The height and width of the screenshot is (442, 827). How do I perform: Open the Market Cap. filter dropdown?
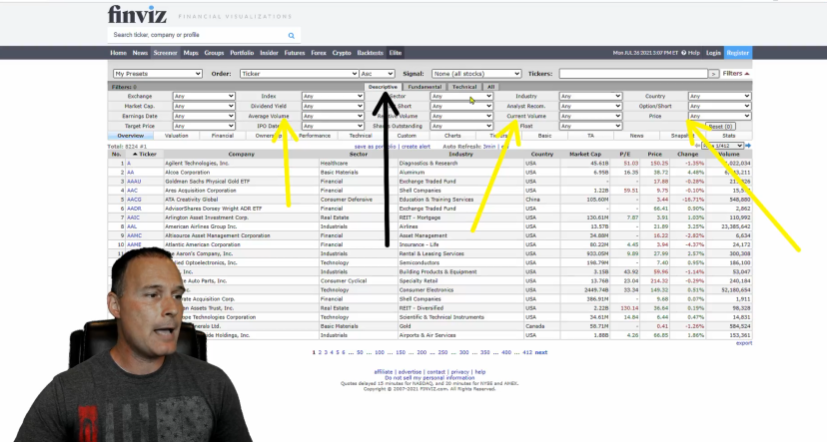[x=204, y=106]
